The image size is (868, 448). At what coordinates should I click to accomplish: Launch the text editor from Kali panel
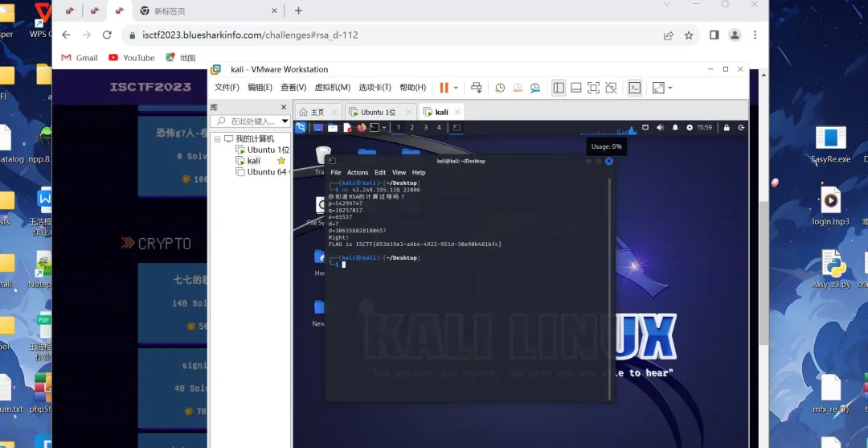[x=347, y=127]
